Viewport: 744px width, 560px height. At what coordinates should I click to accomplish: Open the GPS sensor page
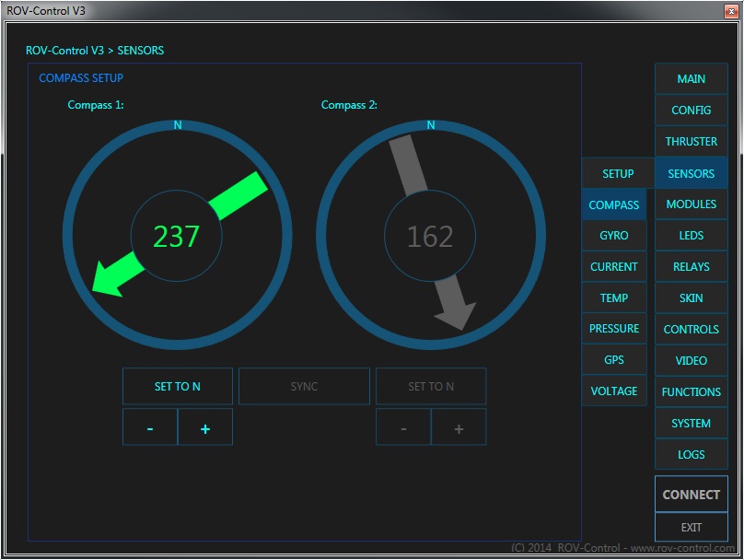click(614, 359)
